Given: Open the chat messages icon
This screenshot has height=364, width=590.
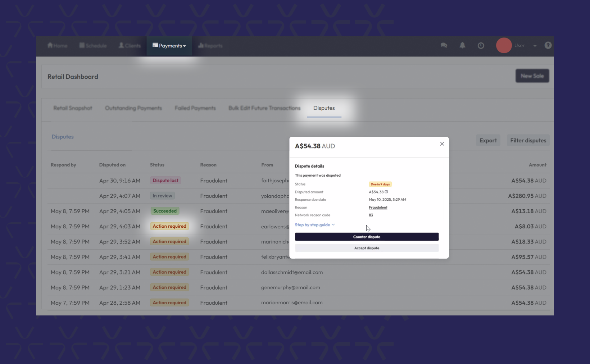Looking at the screenshot, I should click(444, 45).
